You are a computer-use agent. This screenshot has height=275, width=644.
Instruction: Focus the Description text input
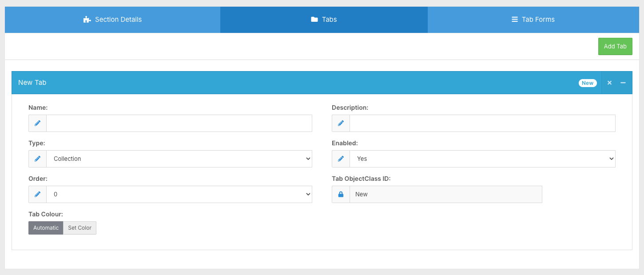[482, 123]
